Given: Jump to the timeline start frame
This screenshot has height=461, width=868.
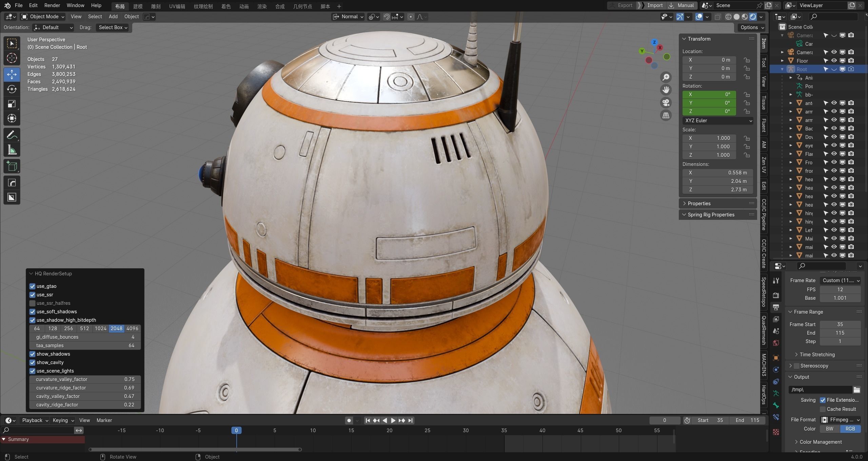Looking at the screenshot, I should [x=368, y=420].
